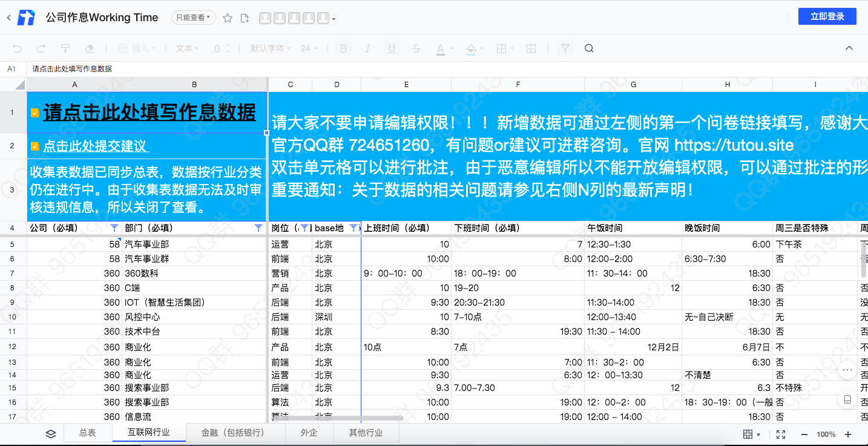This screenshot has width=868, height=446.
Task: Click the 立即登录 button
Action: 827,16
